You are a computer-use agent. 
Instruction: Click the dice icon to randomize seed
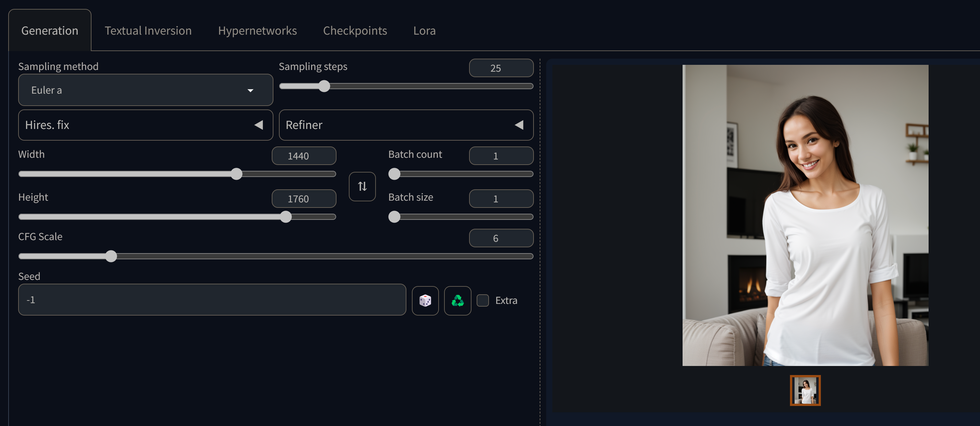pyautogui.click(x=425, y=300)
